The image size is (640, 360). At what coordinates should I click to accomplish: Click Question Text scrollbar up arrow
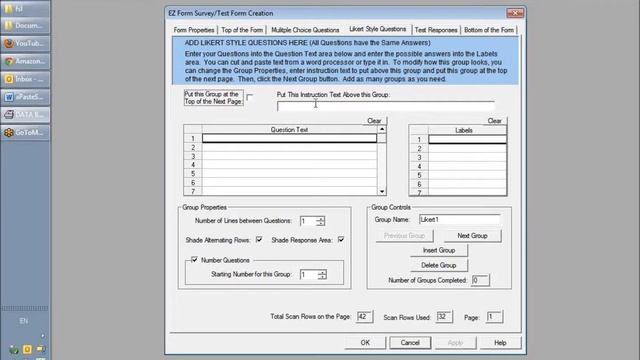382,129
